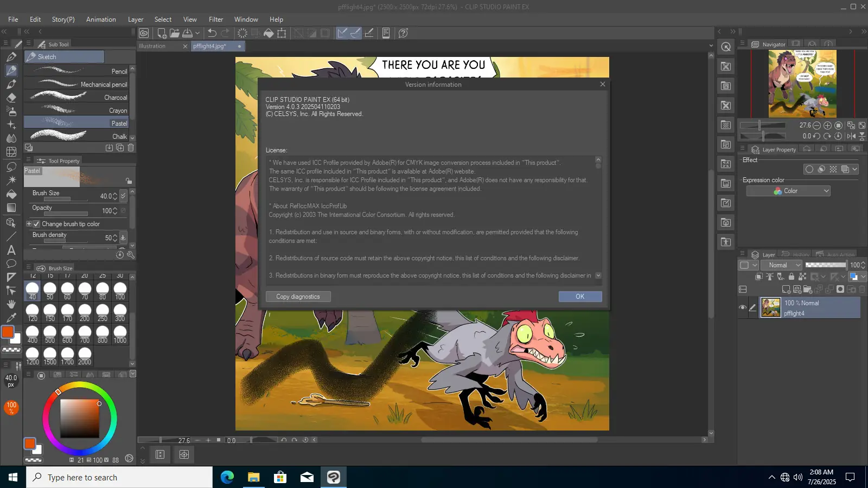Image resolution: width=868 pixels, height=488 pixels.
Task: Click the New document icon
Action: (x=162, y=33)
